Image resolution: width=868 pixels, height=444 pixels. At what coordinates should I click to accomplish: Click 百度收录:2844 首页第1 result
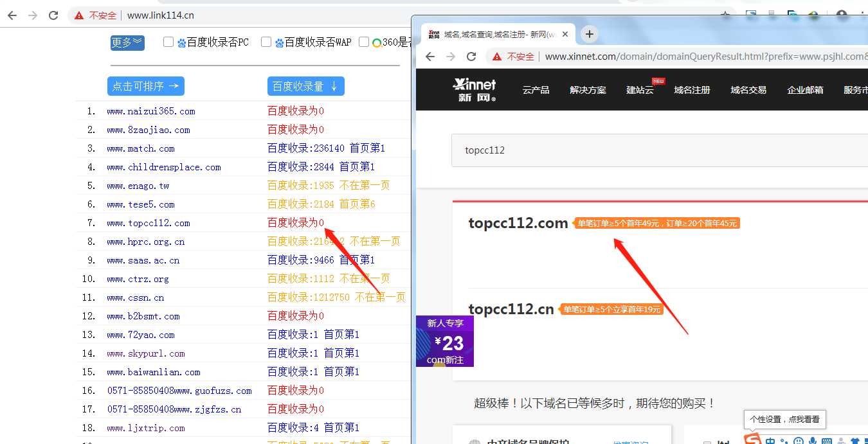click(321, 167)
